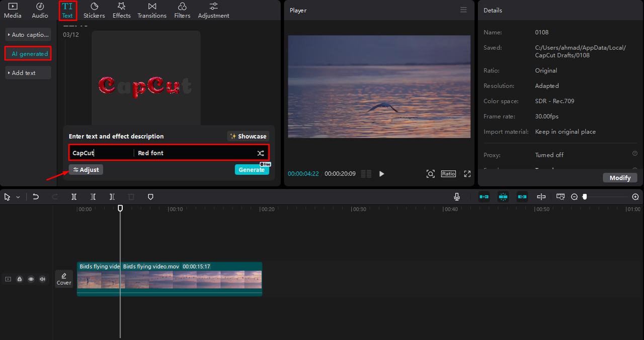
Task: Open the cursor tool dropdown arrow
Action: click(x=18, y=197)
